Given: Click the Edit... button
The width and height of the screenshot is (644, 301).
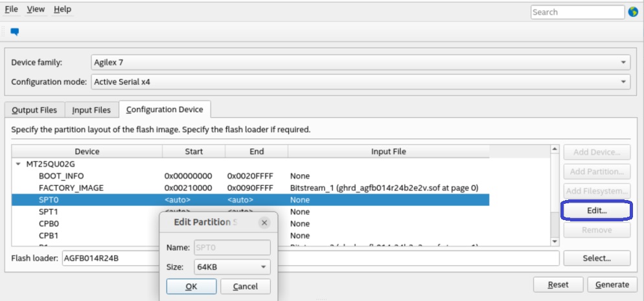Looking at the screenshot, I should pyautogui.click(x=596, y=211).
